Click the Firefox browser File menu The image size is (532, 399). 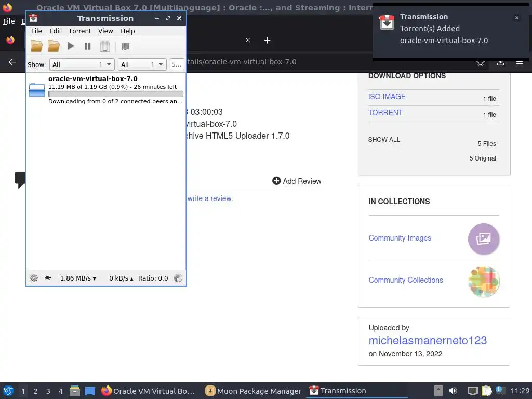point(9,21)
